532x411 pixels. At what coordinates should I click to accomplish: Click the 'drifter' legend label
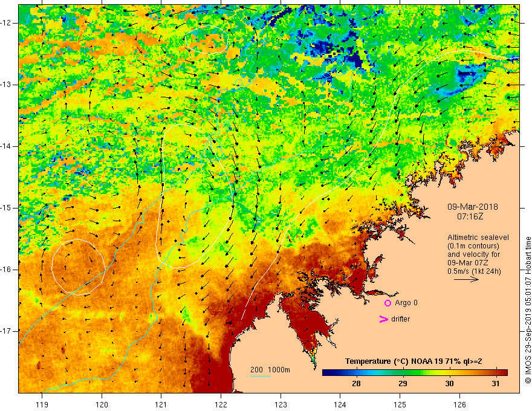coord(400,319)
